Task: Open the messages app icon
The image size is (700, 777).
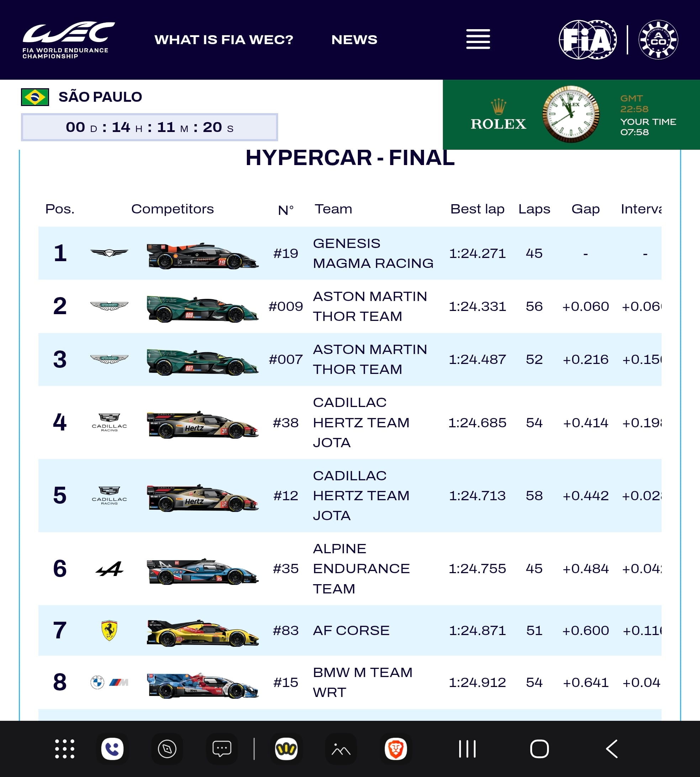Action: click(x=222, y=749)
